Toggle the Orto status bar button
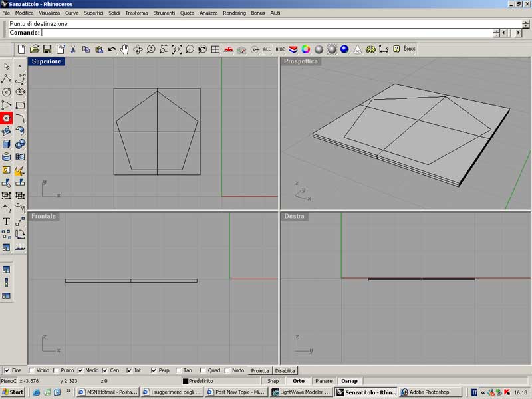This screenshot has width=532, height=399. pos(299,381)
